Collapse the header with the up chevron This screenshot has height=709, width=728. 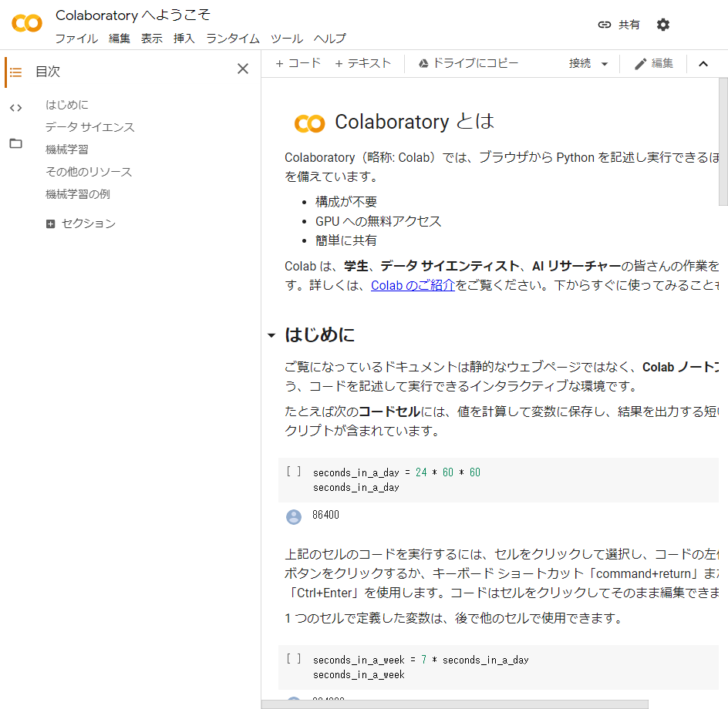tap(703, 64)
